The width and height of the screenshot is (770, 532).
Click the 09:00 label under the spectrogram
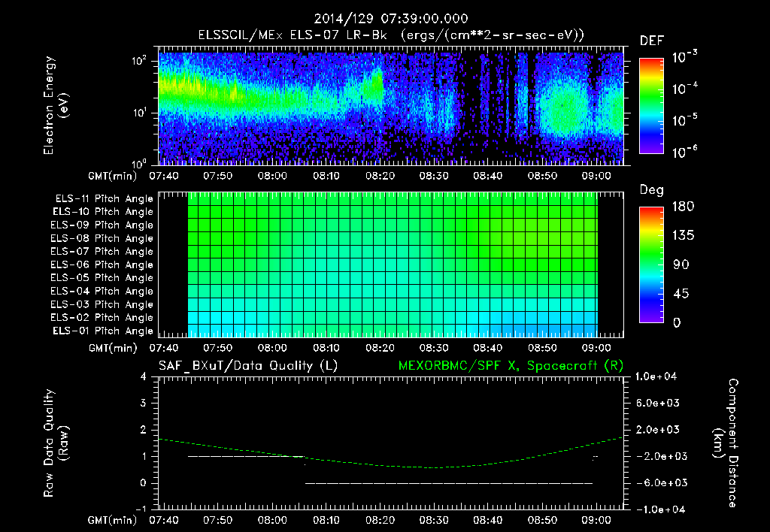click(x=596, y=176)
